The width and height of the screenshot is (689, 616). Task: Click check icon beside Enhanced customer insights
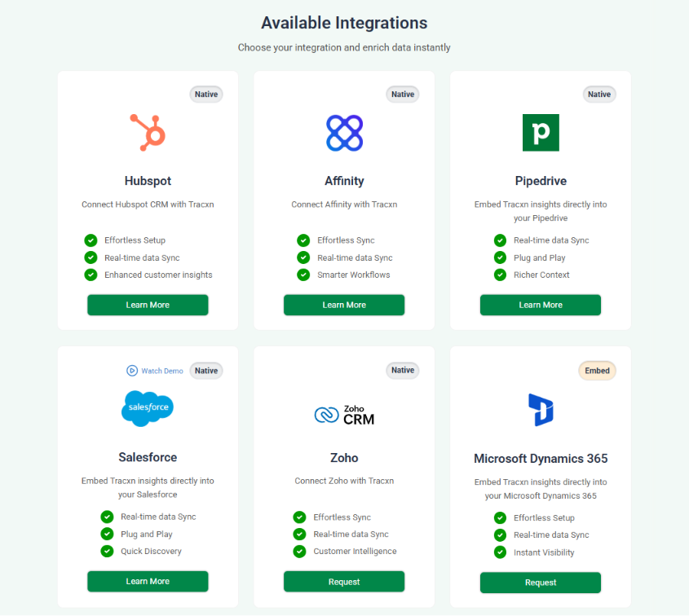click(91, 275)
